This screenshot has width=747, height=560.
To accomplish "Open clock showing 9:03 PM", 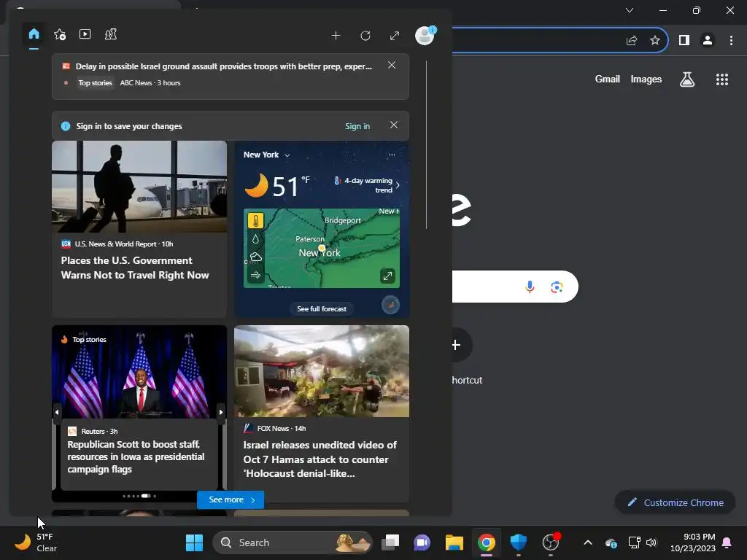I will [693, 542].
